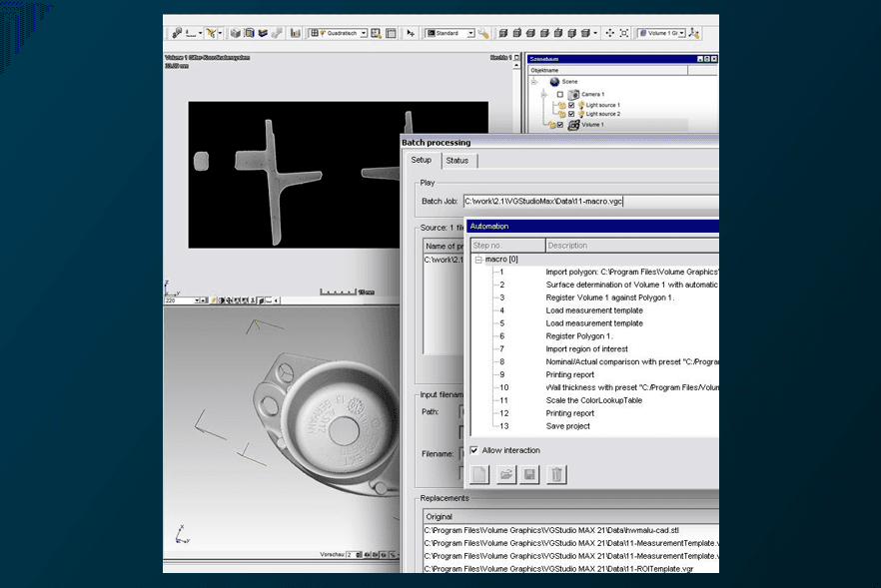Select the Setup tab
Viewport: 881px width, 588px height.
click(x=422, y=161)
